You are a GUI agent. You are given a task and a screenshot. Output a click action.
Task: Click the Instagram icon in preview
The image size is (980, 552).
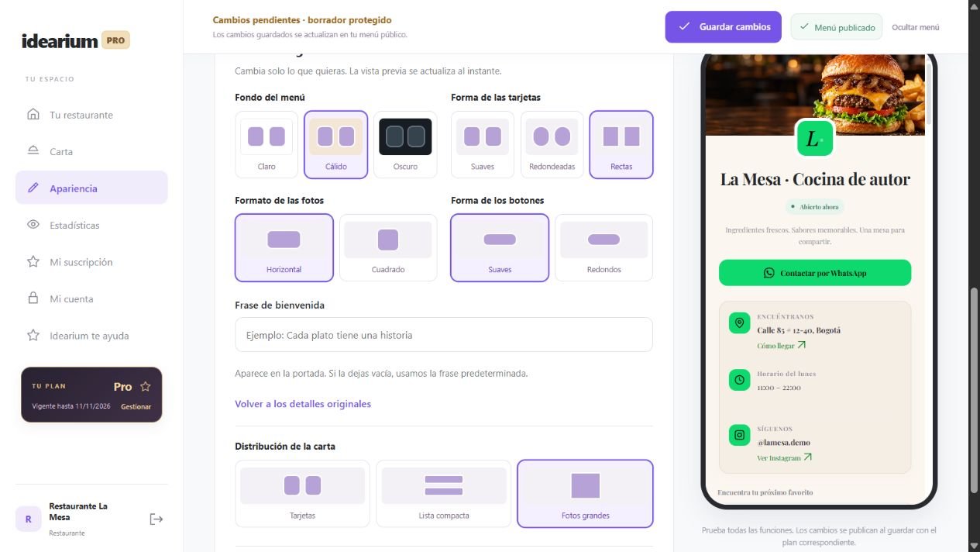coord(739,435)
